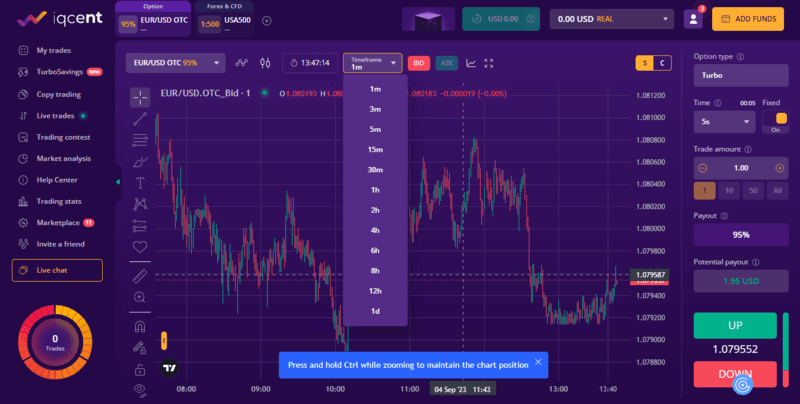This screenshot has width=800, height=404.
Task: Open the Turbo option type selector
Action: (741, 75)
